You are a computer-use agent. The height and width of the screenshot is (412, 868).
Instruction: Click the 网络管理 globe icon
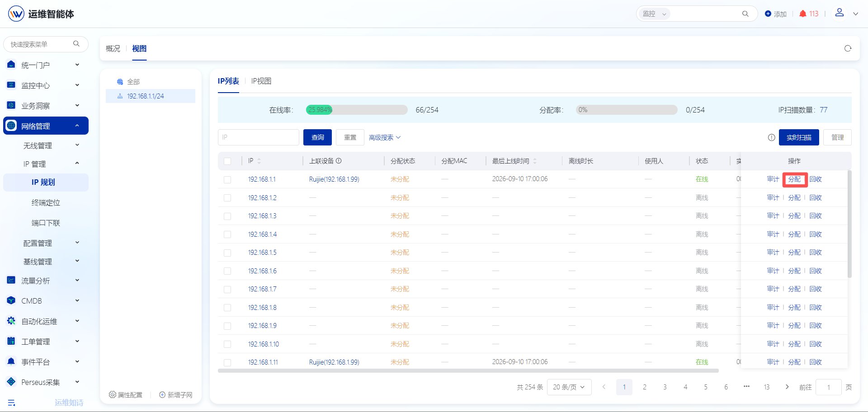(11, 126)
